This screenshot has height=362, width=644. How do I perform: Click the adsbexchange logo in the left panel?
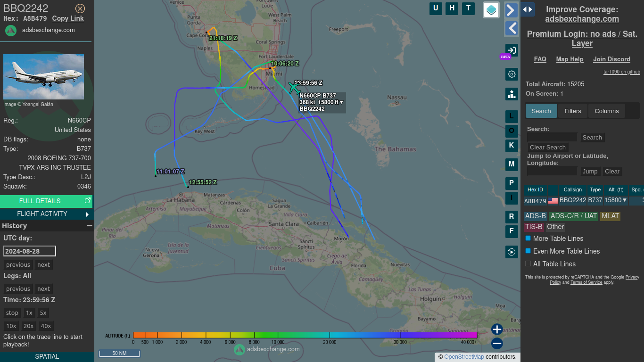coord(11,31)
